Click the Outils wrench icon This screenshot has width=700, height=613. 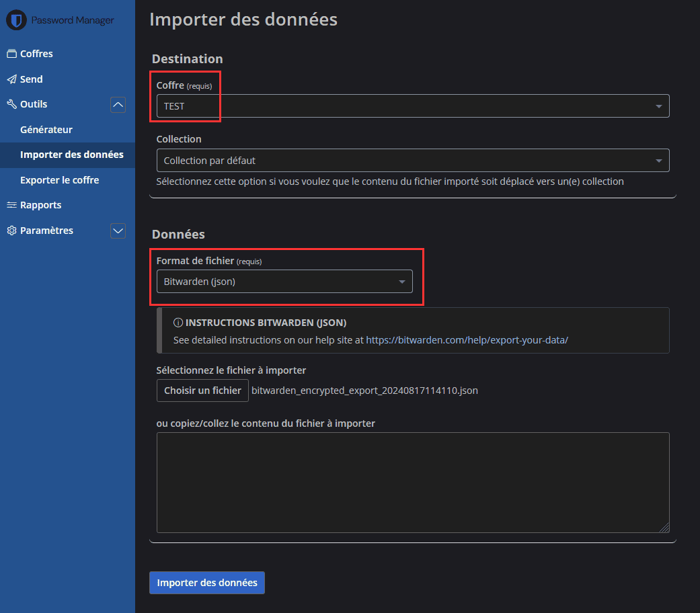coord(11,104)
